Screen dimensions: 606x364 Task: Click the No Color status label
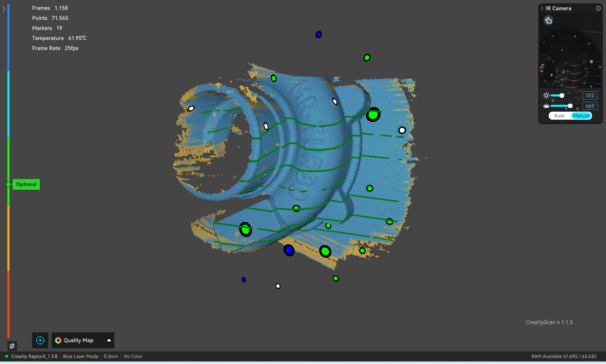[x=133, y=356]
